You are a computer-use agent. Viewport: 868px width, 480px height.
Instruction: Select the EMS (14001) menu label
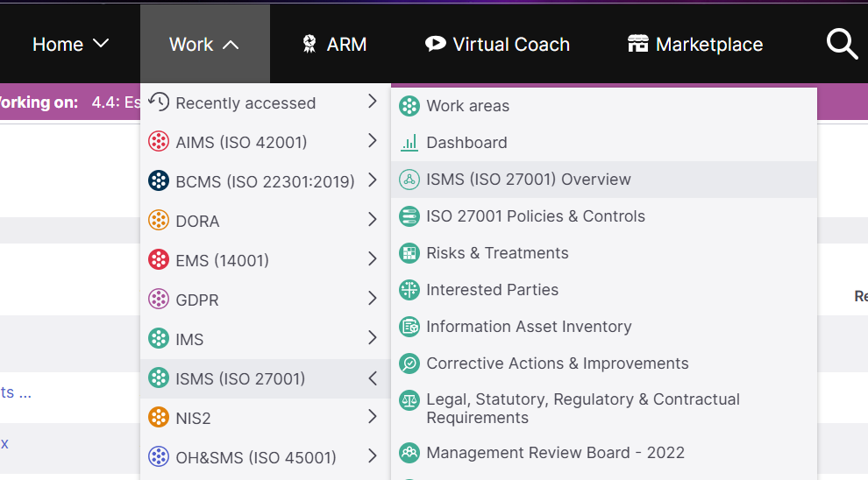point(222,260)
